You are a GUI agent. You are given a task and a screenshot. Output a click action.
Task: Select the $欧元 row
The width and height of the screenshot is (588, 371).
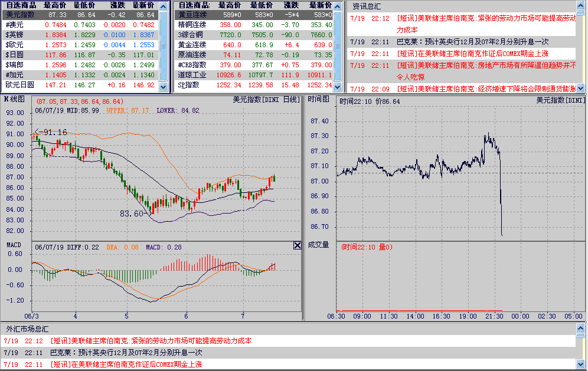coord(81,45)
